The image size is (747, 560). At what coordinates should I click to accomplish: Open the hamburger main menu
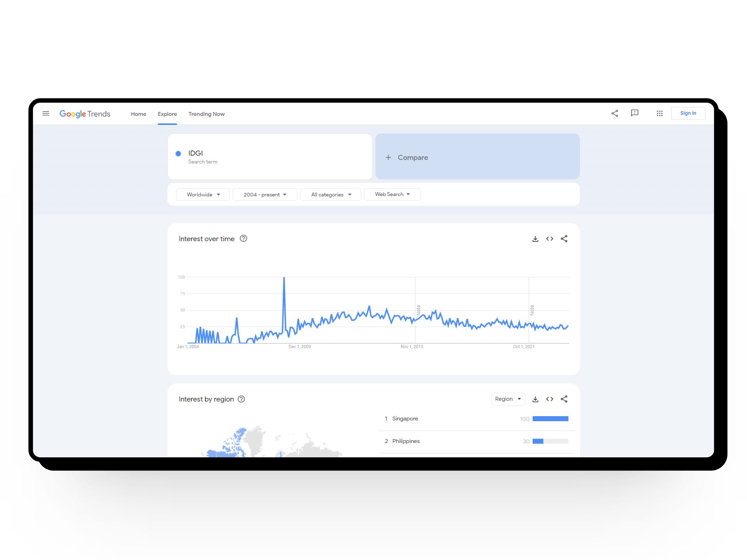(x=46, y=114)
